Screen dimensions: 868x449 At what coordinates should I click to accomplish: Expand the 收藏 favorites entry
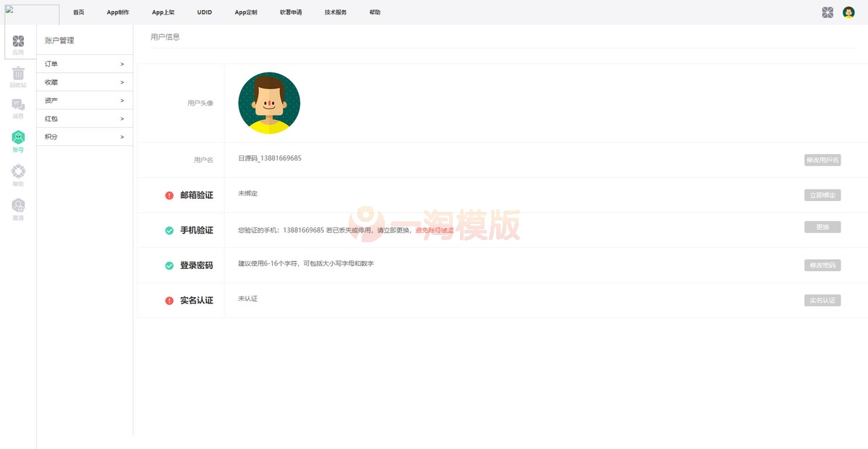(x=85, y=82)
